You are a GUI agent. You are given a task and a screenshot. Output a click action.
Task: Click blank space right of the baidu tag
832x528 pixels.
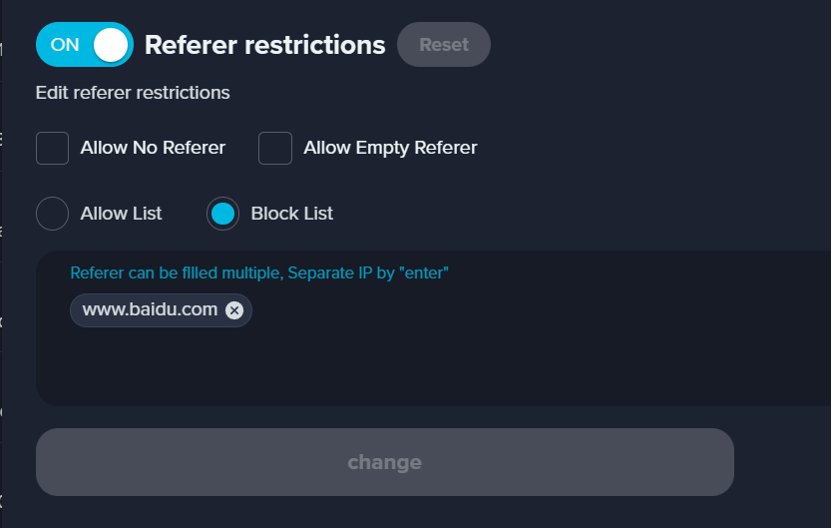[x=531, y=310]
